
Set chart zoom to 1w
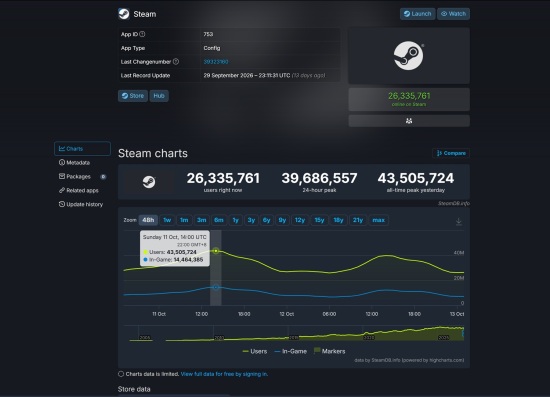click(x=167, y=220)
